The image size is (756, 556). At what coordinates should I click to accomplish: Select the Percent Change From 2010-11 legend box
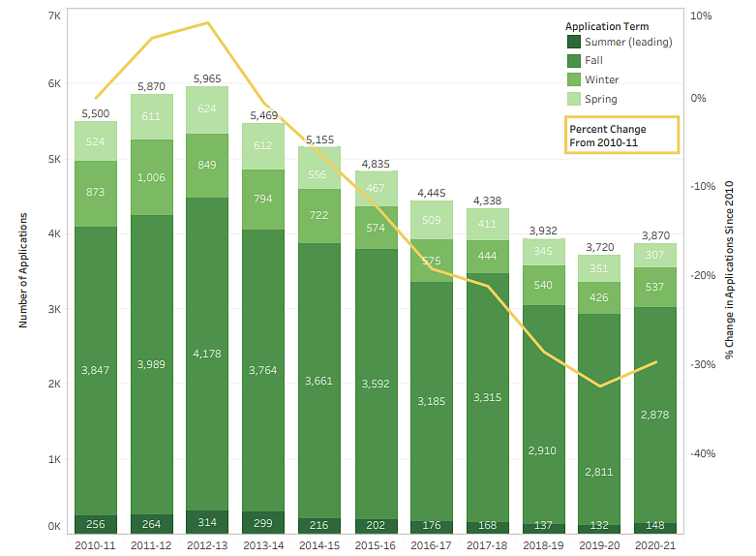621,136
